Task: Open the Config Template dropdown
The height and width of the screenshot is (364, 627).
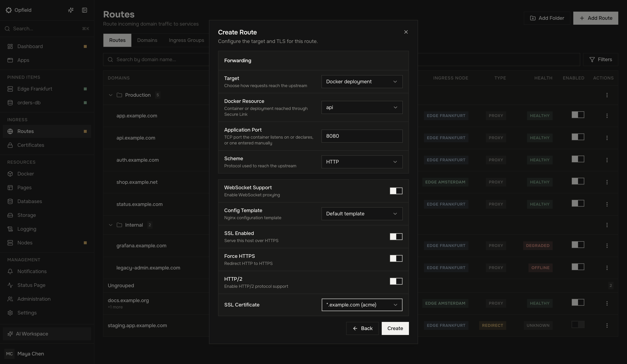Action: point(362,214)
